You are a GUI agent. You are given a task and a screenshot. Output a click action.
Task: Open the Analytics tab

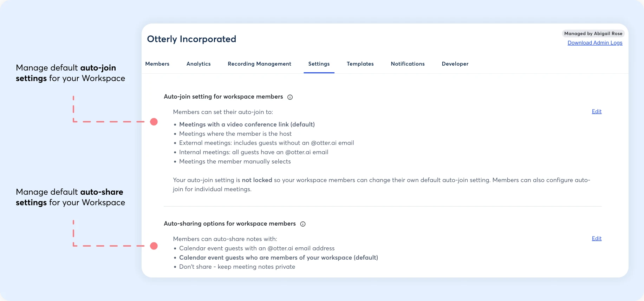tap(199, 64)
